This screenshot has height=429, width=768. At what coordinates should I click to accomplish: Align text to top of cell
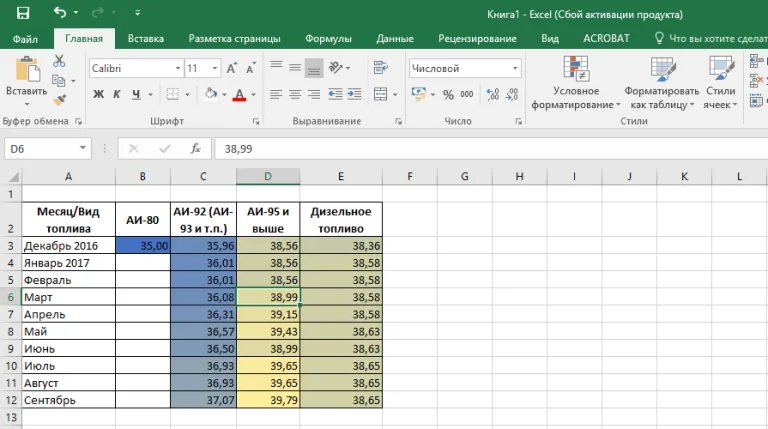click(276, 67)
